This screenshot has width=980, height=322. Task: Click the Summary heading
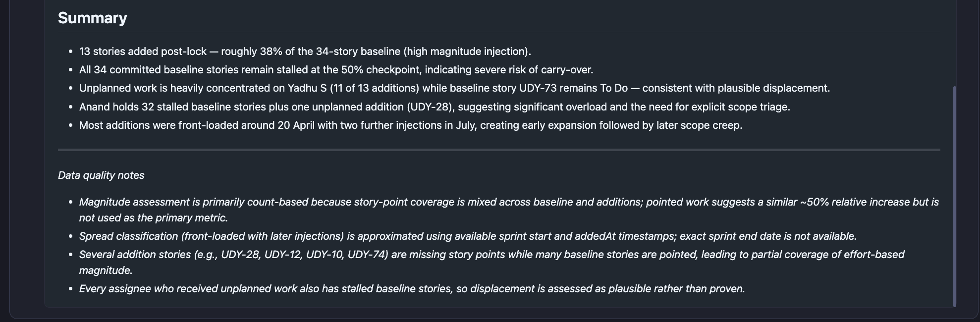tap(92, 18)
